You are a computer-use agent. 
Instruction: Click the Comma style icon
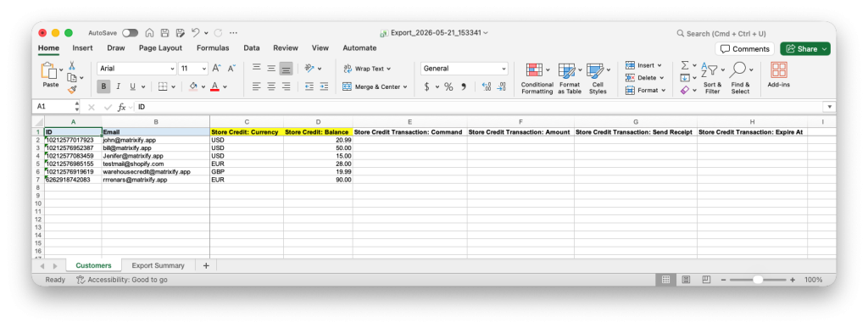click(464, 86)
